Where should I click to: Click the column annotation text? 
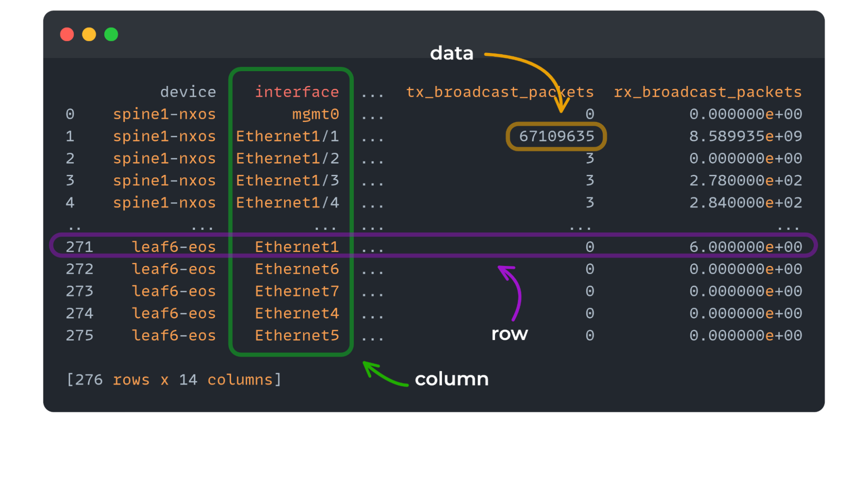[451, 378]
